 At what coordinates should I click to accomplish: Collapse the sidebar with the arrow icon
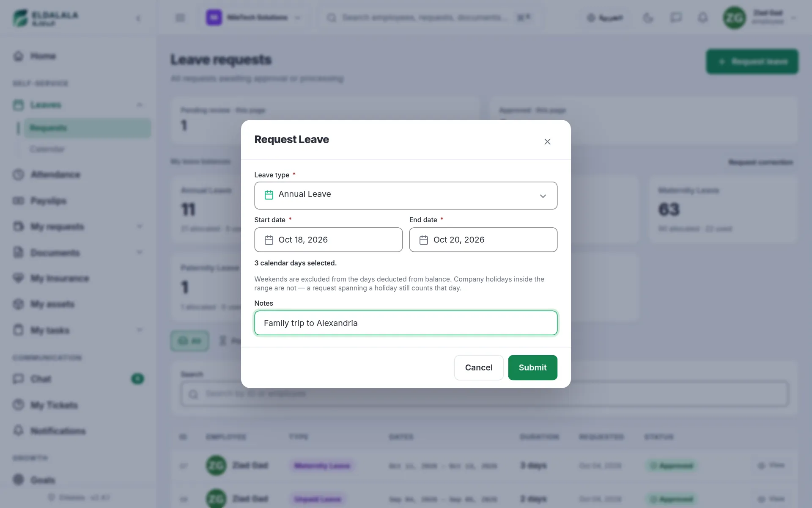tap(138, 18)
